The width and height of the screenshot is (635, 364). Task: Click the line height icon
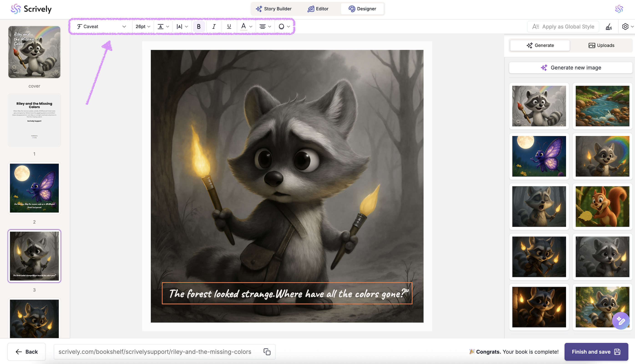click(161, 26)
